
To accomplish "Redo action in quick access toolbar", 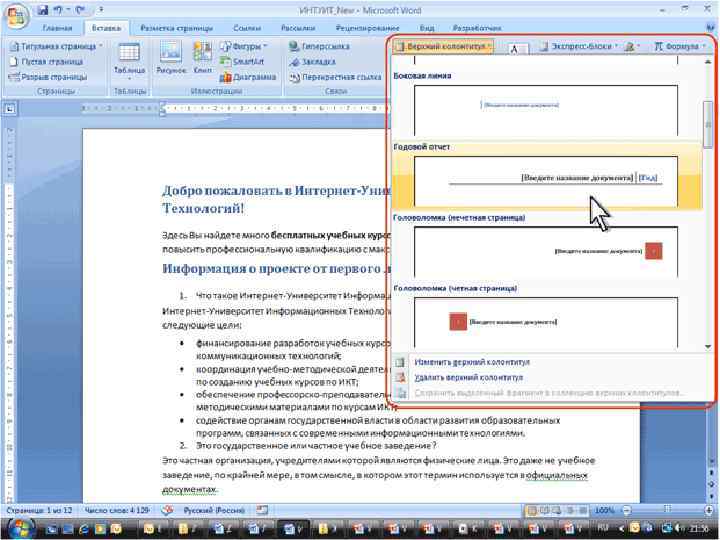I will point(80,10).
